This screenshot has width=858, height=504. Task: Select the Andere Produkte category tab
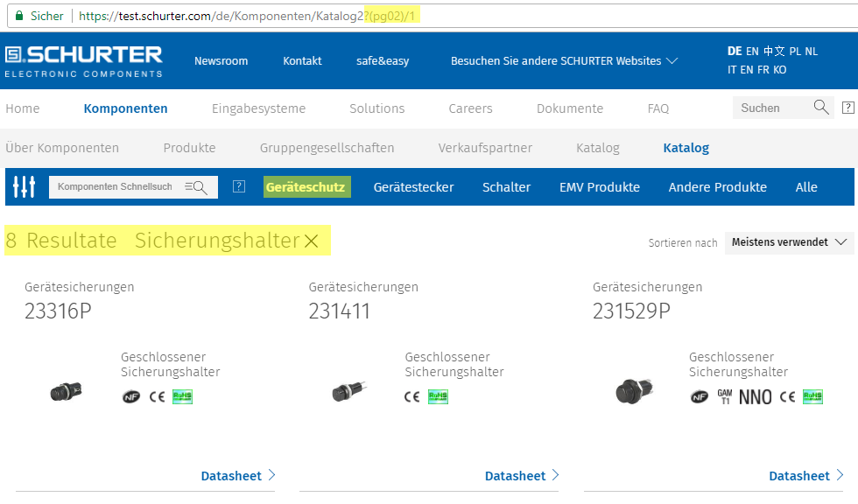tap(717, 187)
